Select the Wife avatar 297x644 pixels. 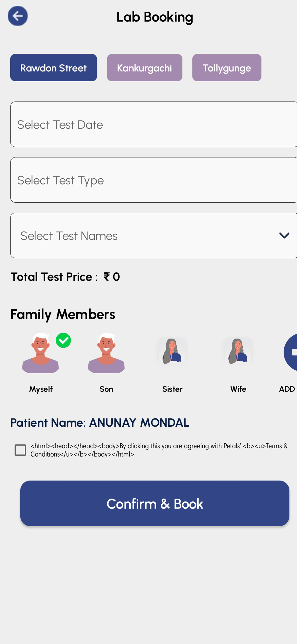tap(238, 351)
